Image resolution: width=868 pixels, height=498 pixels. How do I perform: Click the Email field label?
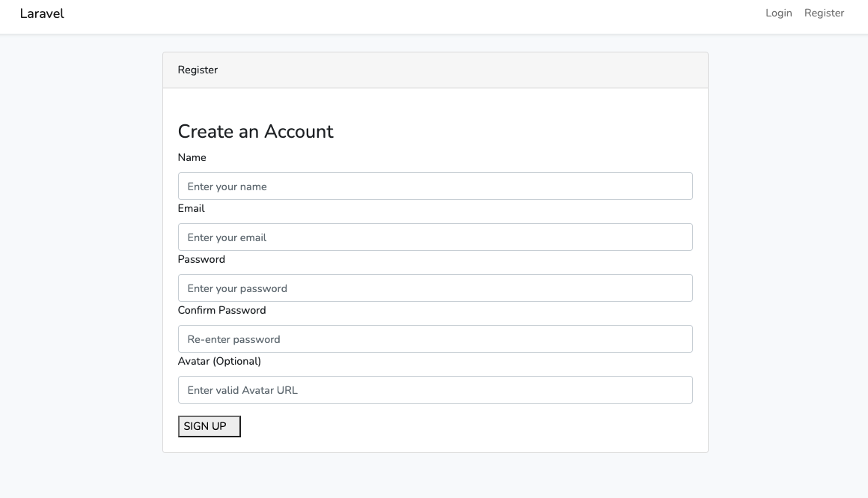pyautogui.click(x=191, y=208)
